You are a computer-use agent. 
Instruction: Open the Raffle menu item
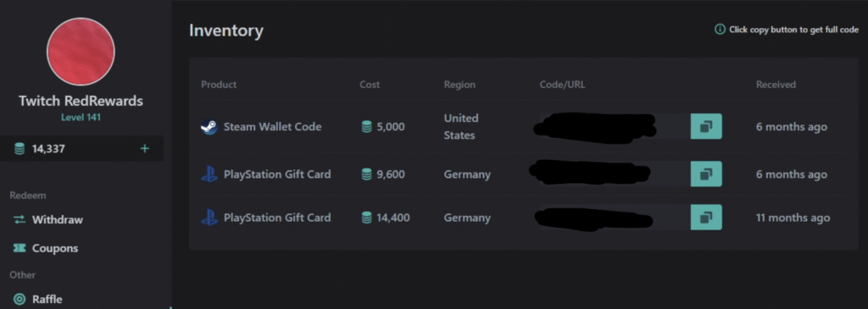pyautogui.click(x=38, y=299)
